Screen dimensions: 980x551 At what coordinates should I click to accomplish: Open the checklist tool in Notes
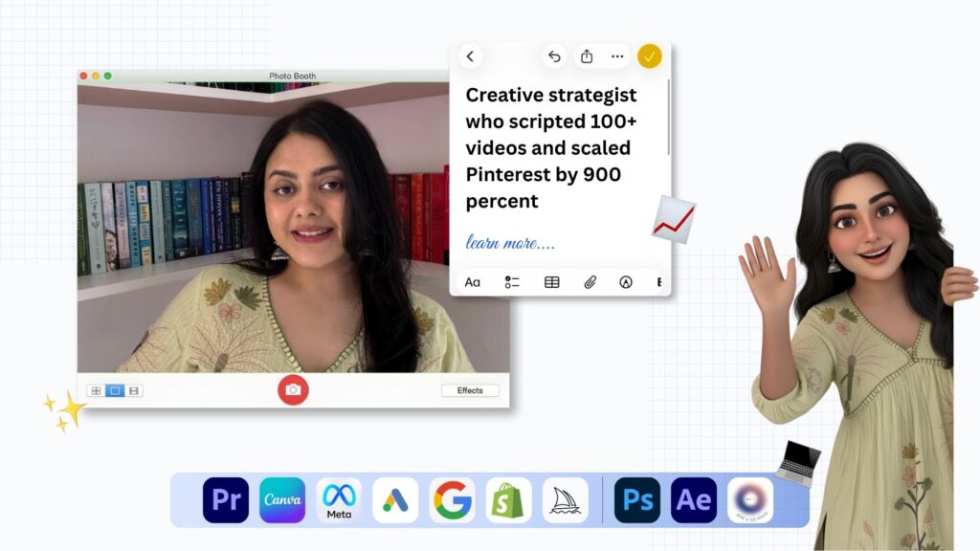(x=511, y=282)
